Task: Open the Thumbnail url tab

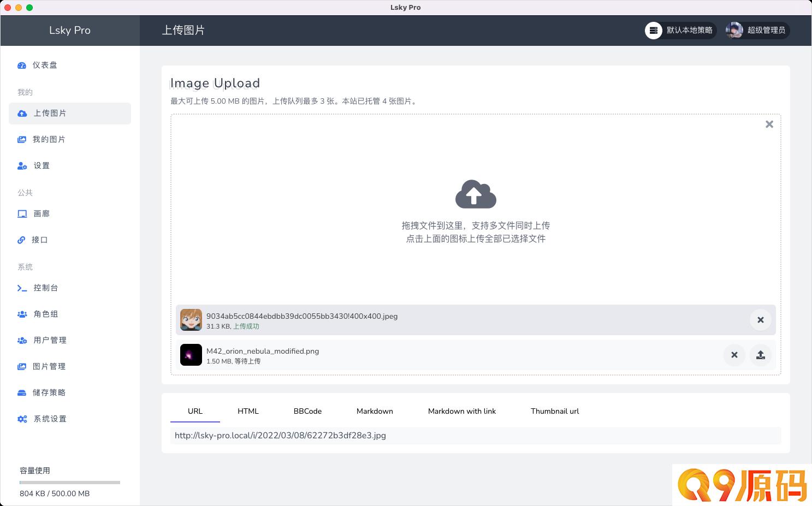Action: pyautogui.click(x=555, y=412)
